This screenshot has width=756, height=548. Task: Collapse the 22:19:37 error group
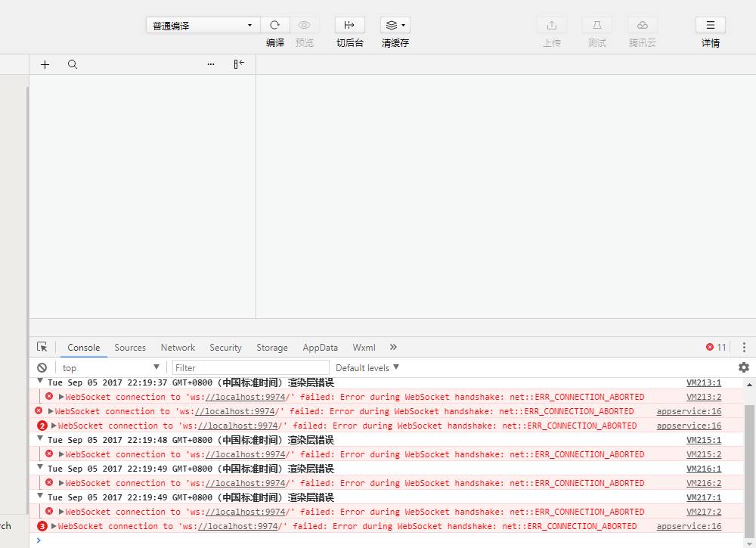(41, 381)
